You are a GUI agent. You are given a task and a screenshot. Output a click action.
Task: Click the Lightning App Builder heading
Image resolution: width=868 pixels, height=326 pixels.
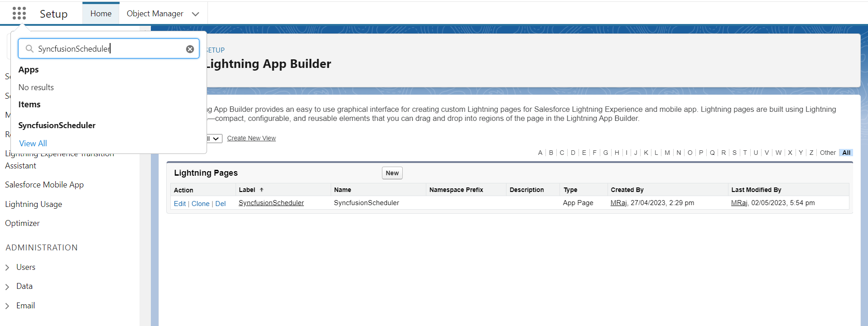coord(268,64)
